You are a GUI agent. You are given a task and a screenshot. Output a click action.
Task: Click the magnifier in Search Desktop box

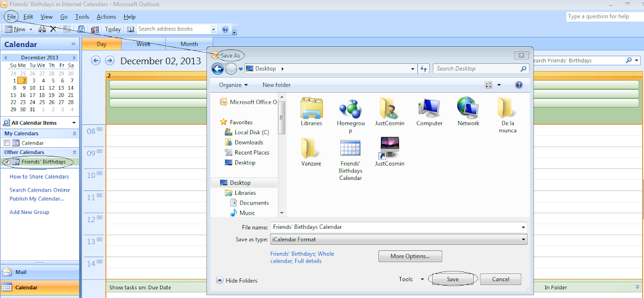pyautogui.click(x=523, y=69)
